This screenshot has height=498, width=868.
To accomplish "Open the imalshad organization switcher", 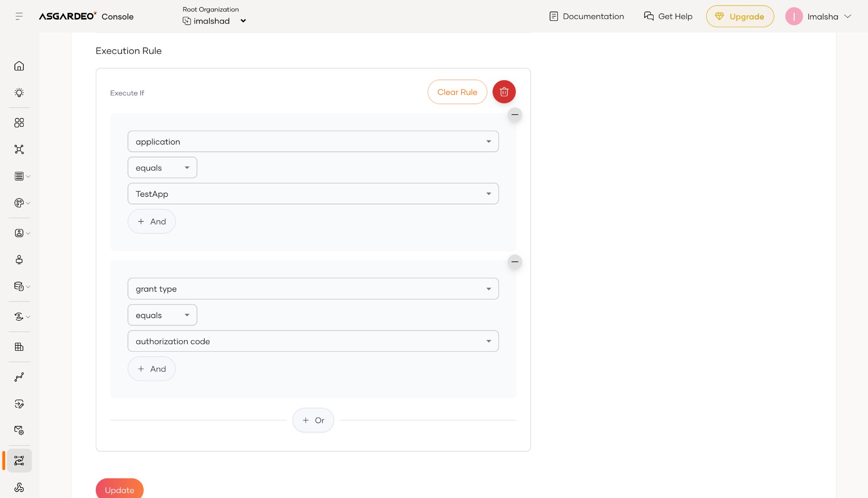I will coord(214,21).
